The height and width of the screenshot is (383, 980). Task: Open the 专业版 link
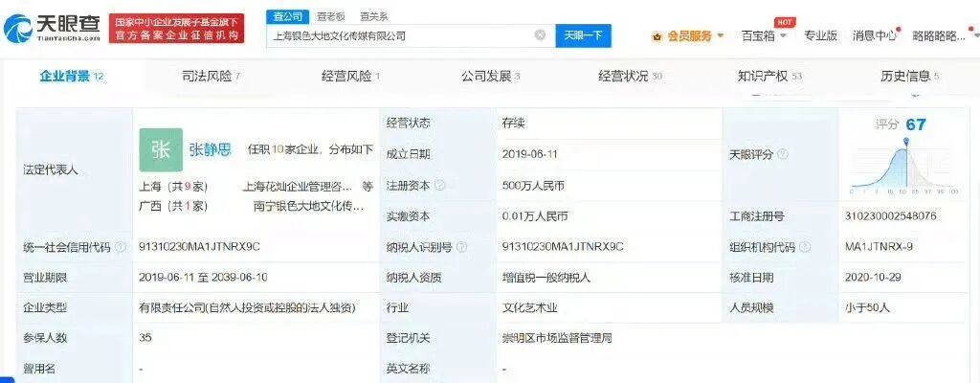pyautogui.click(x=820, y=35)
